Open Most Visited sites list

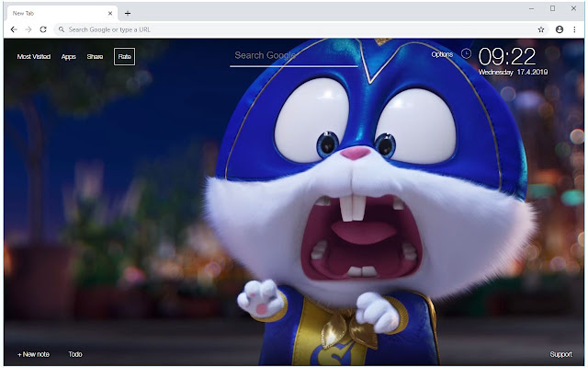click(x=34, y=57)
